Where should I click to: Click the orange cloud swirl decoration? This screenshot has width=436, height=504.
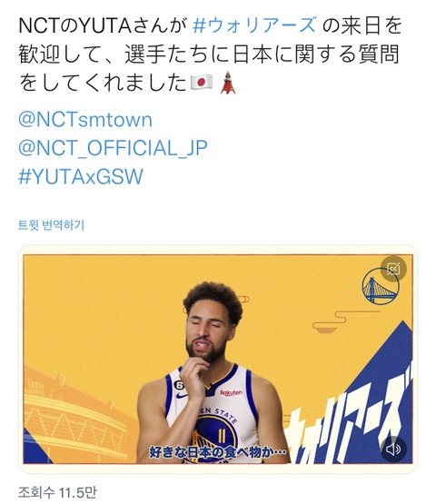(334, 321)
